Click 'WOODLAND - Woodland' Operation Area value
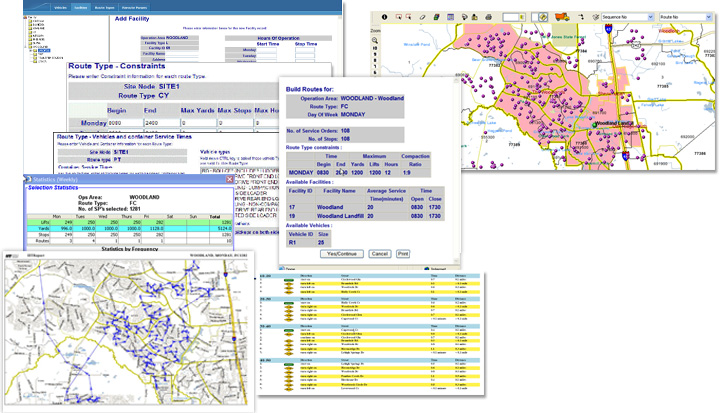This screenshot has height=413, width=726. 372,98
